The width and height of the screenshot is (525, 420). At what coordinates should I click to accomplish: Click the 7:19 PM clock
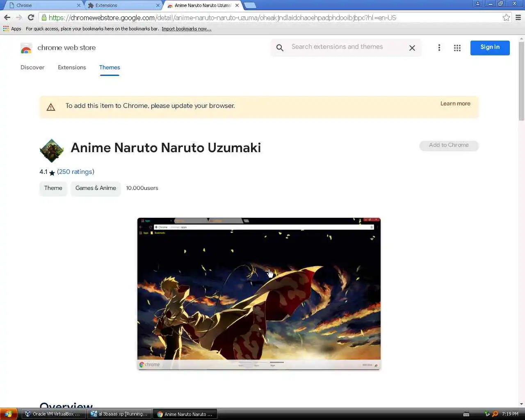[510, 414]
